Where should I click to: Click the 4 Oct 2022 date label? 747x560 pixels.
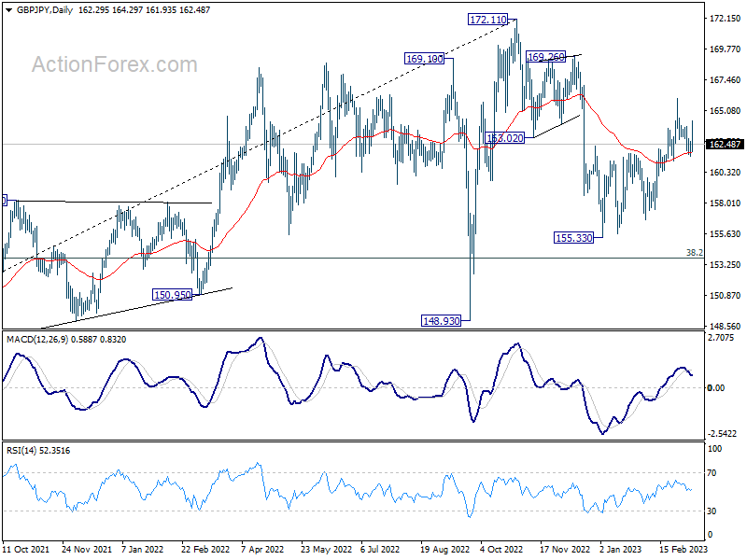(501, 549)
